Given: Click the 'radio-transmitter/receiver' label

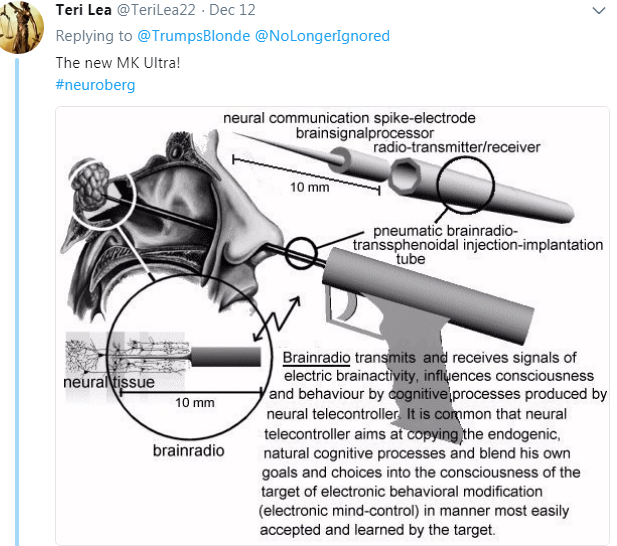Looking at the screenshot, I should tap(457, 148).
